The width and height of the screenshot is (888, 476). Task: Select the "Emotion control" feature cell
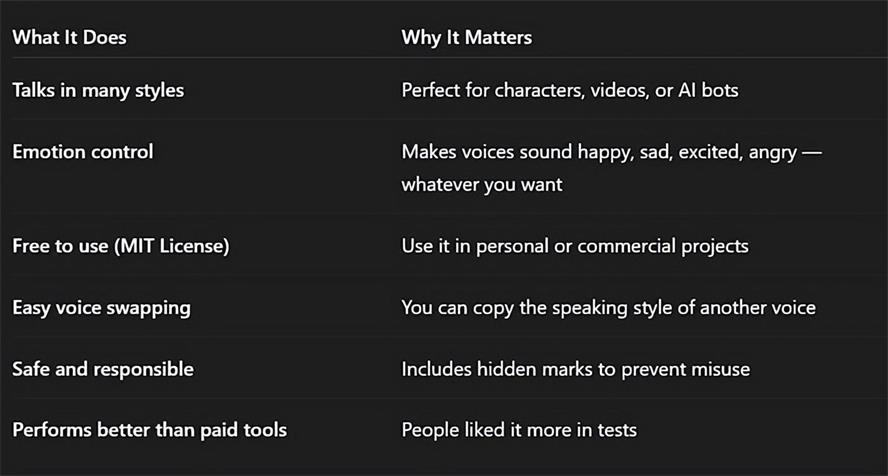point(83,152)
